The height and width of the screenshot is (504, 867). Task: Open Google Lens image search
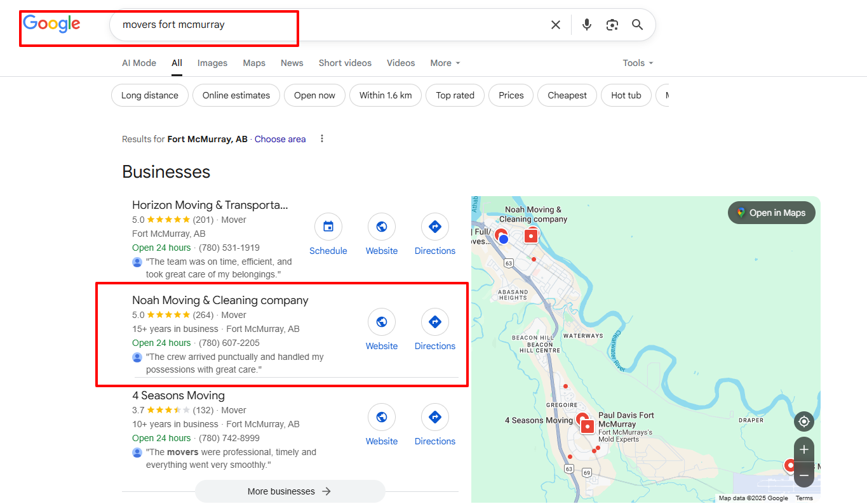612,25
